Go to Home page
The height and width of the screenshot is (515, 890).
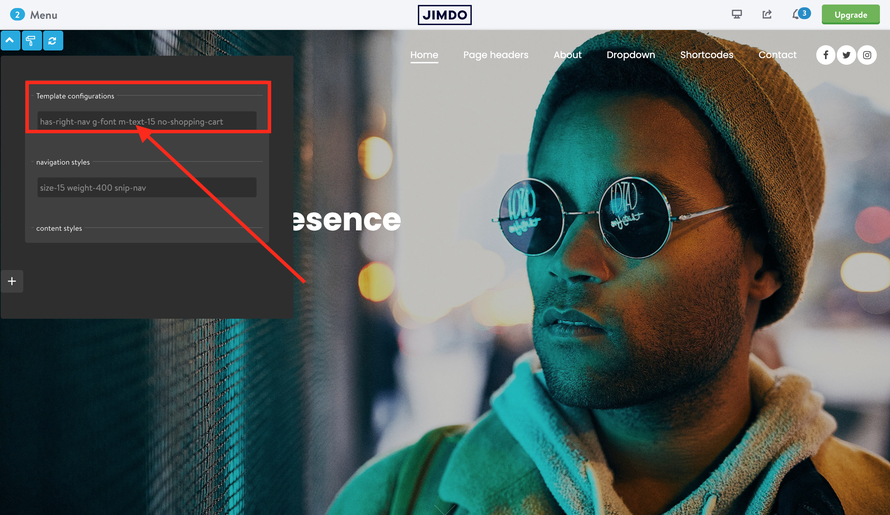[424, 55]
